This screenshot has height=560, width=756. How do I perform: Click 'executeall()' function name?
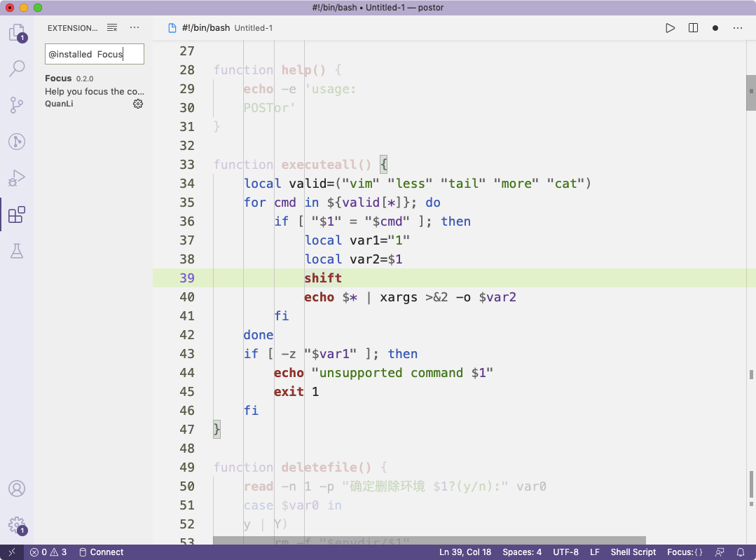coord(327,165)
